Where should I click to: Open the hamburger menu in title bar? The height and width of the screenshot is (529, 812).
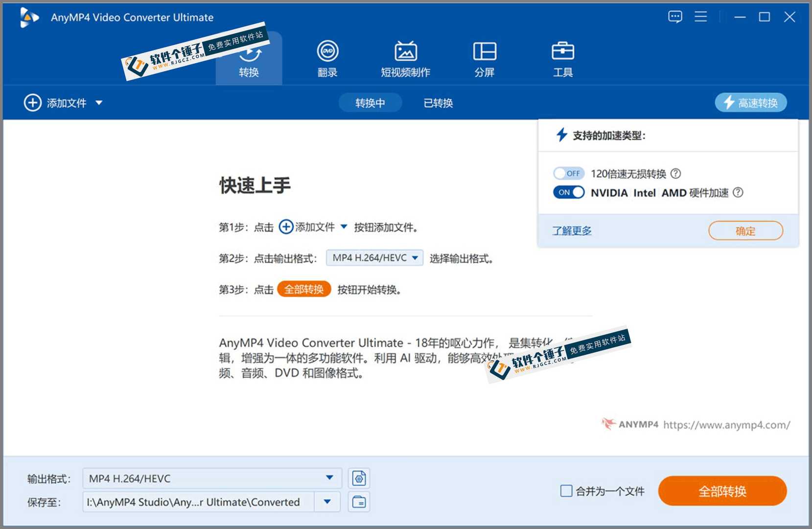700,17
